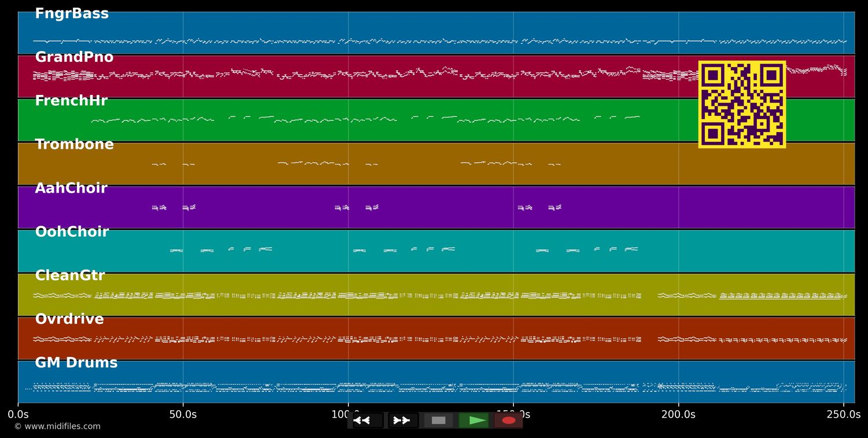Viewport: 868px width, 438px height.
Task: Open the www.midifiles.com copyright link
Action: point(57,426)
